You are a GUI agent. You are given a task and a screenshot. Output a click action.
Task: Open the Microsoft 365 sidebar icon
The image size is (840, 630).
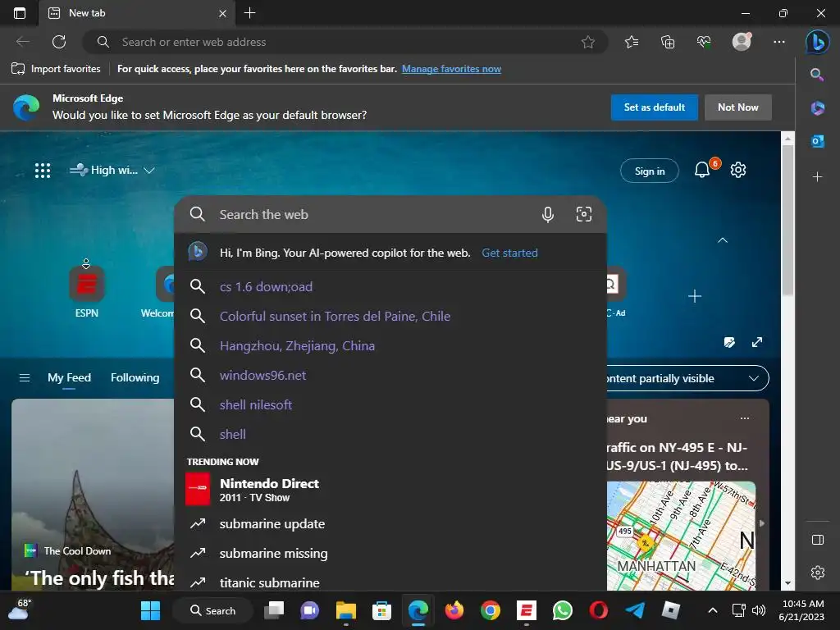817,107
